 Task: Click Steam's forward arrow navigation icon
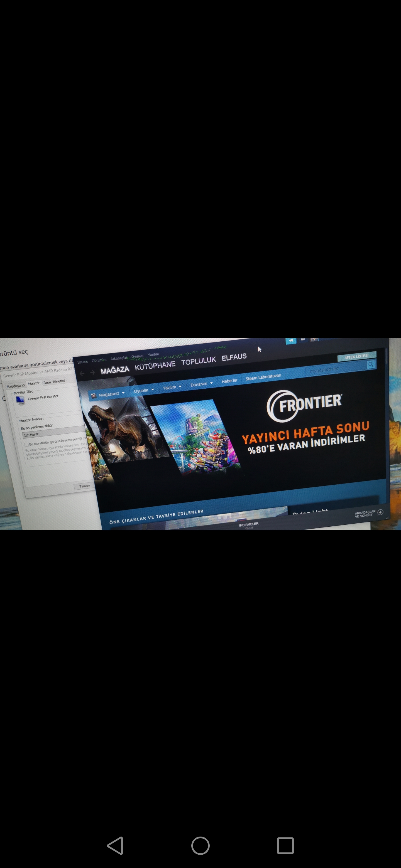tap(92, 372)
